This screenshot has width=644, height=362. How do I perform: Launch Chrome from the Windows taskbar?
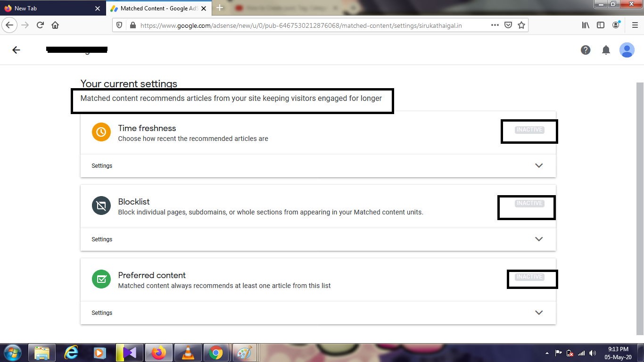[x=216, y=353]
